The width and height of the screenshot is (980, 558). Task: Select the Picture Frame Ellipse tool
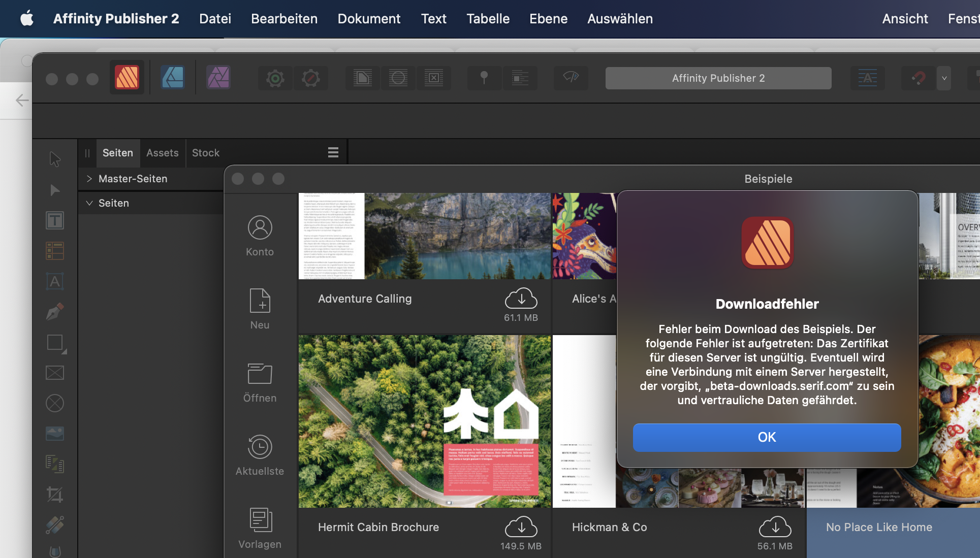(55, 403)
